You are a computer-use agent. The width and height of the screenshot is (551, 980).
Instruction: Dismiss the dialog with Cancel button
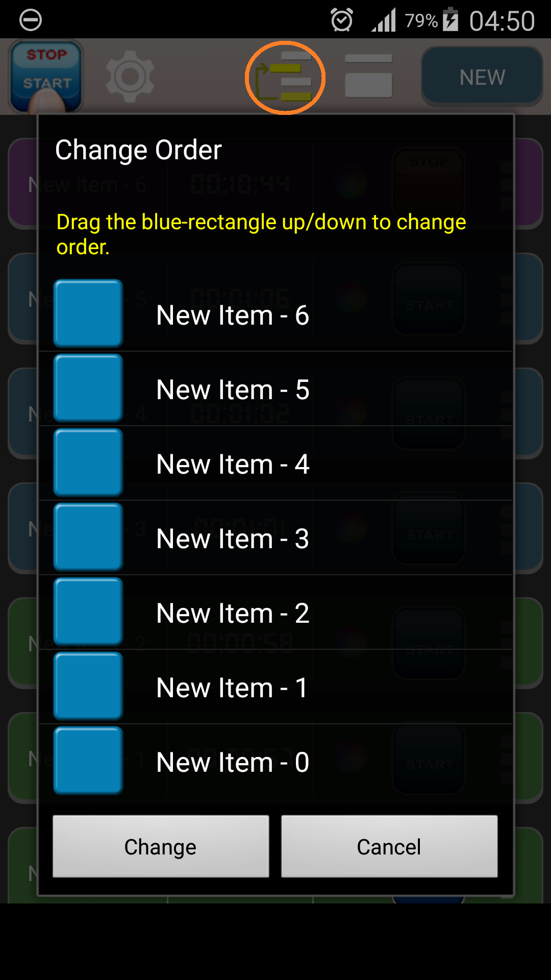click(389, 846)
